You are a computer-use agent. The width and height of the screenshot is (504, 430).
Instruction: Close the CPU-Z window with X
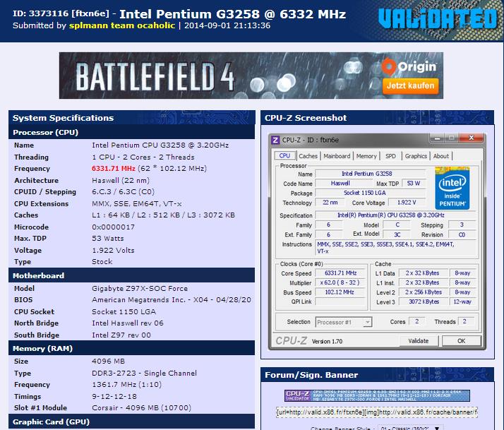pyautogui.click(x=472, y=138)
